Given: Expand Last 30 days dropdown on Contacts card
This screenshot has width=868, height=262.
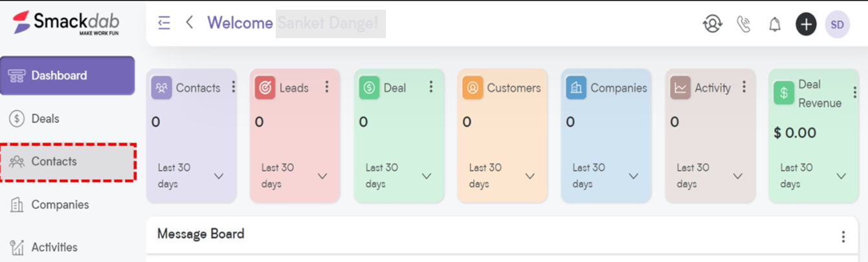Looking at the screenshot, I should point(219,176).
